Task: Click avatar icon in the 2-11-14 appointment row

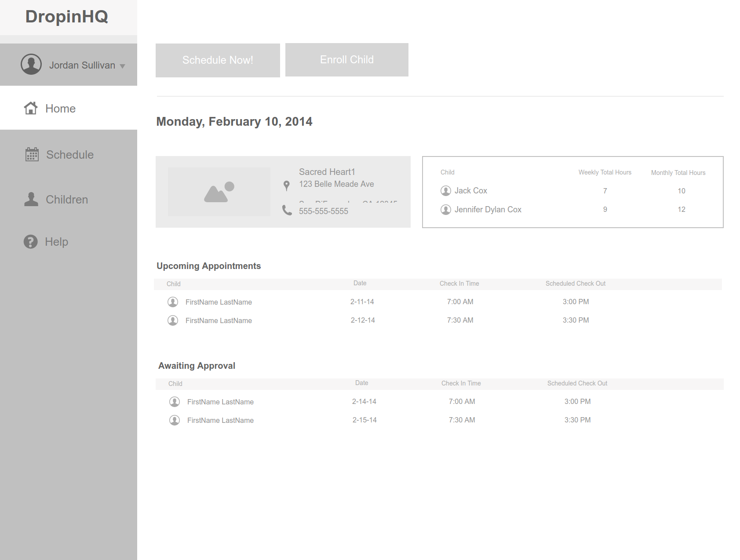Action: coord(173,302)
